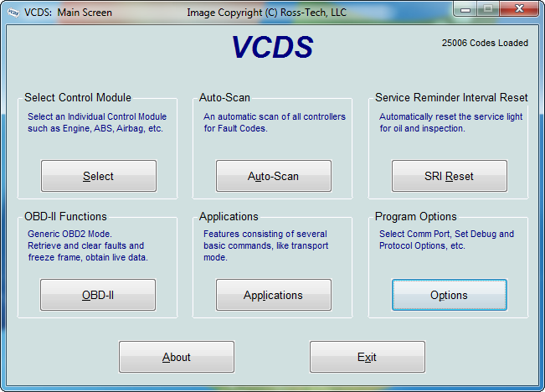Click the 'Applications' group heading
The height and width of the screenshot is (392, 545).
point(229,217)
